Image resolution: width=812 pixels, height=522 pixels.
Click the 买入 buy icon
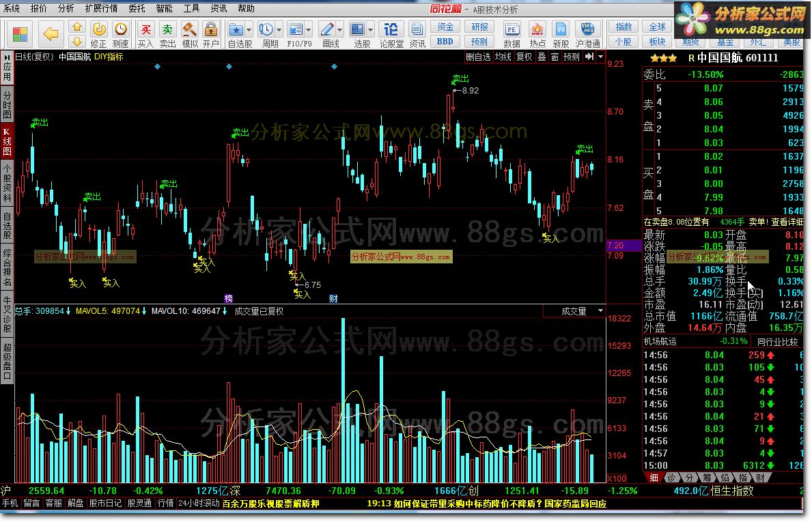pyautogui.click(x=146, y=34)
